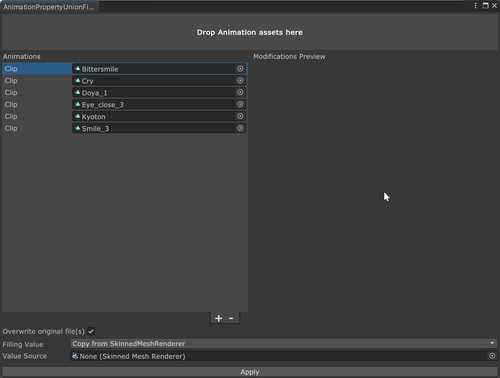Select the Kyoton clip field
Image resolution: width=500 pixels, height=378 pixels.
[x=159, y=116]
